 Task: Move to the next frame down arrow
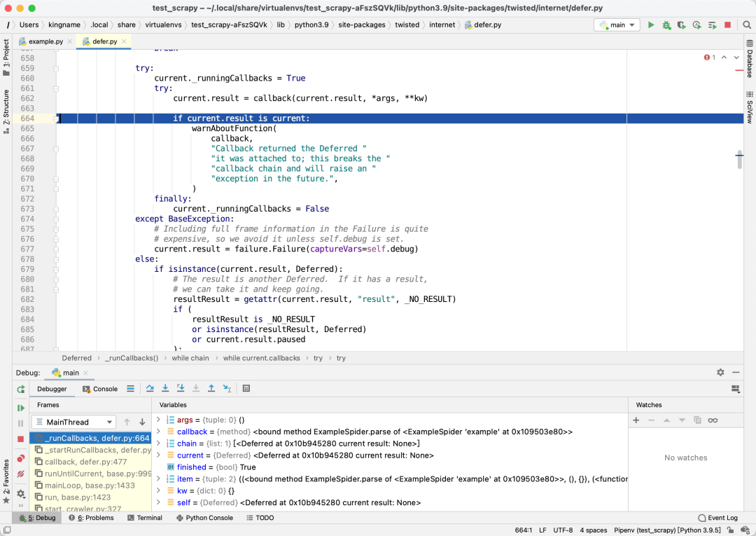pyautogui.click(x=142, y=422)
